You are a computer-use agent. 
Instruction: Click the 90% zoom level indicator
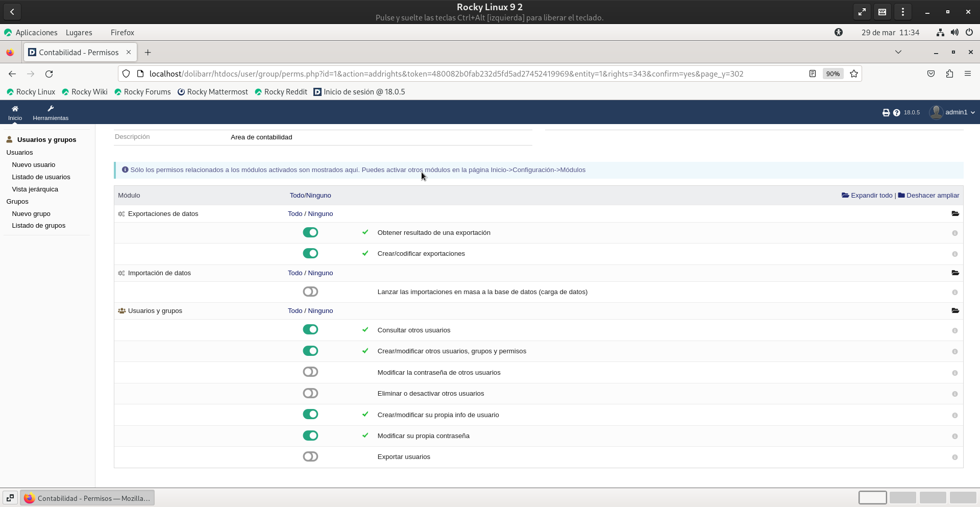click(x=832, y=74)
